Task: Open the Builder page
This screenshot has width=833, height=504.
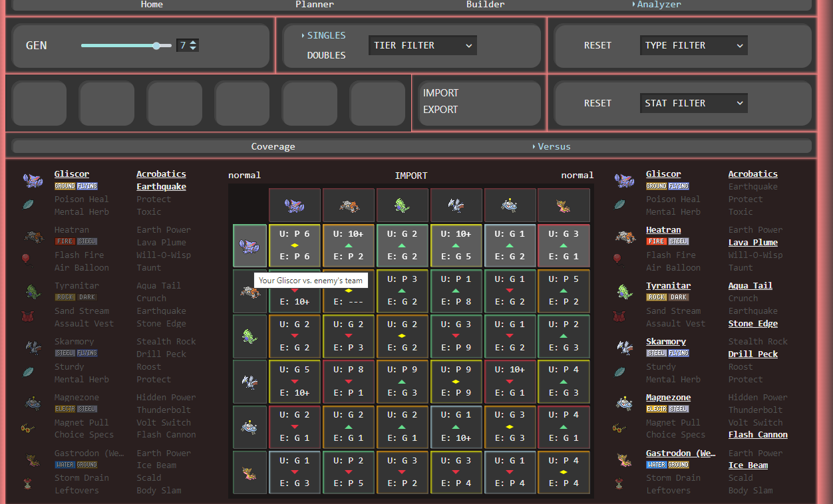Action: (x=485, y=5)
